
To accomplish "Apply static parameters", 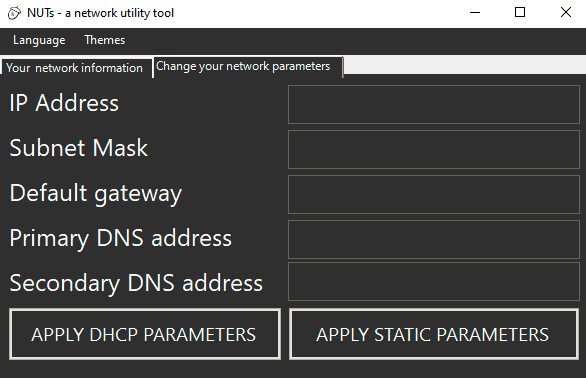I will click(434, 334).
